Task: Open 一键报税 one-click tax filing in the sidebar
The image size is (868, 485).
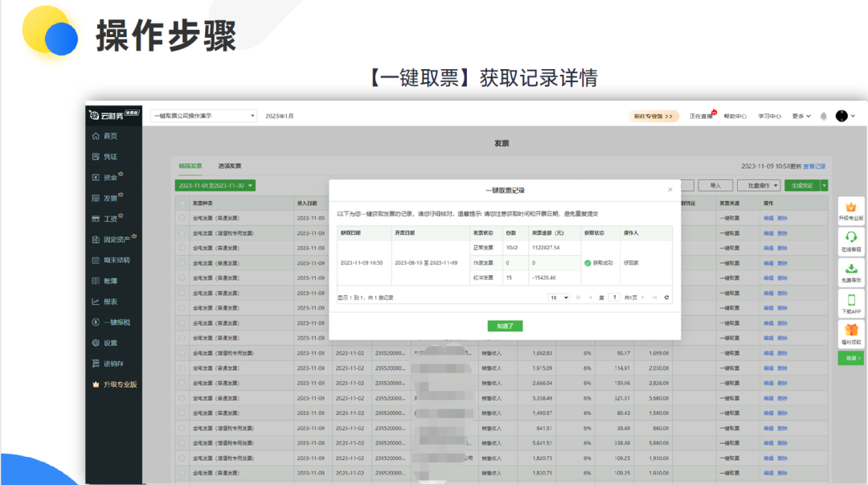Action: point(111,322)
